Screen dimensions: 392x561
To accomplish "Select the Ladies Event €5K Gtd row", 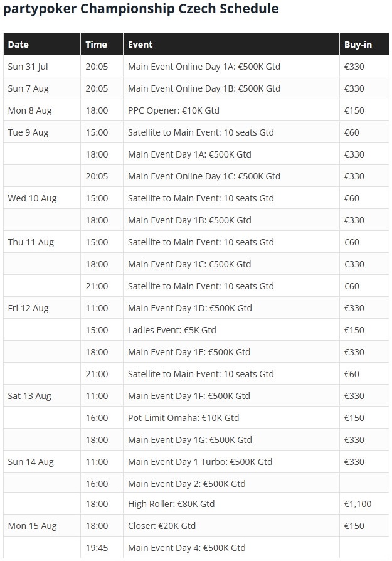I will click(x=196, y=330).
